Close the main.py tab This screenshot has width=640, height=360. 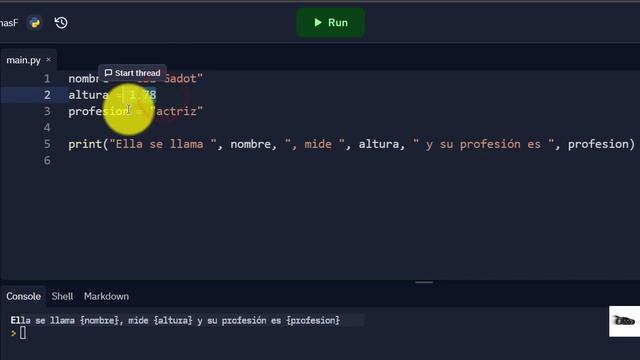(x=49, y=60)
